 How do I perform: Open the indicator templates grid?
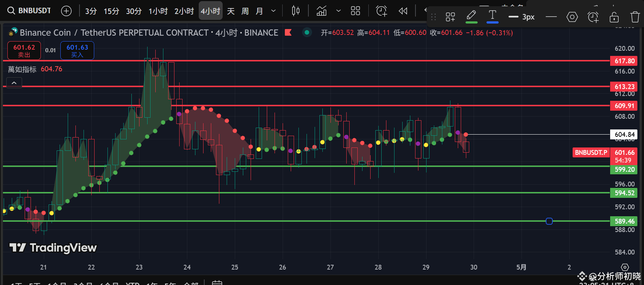point(355,11)
